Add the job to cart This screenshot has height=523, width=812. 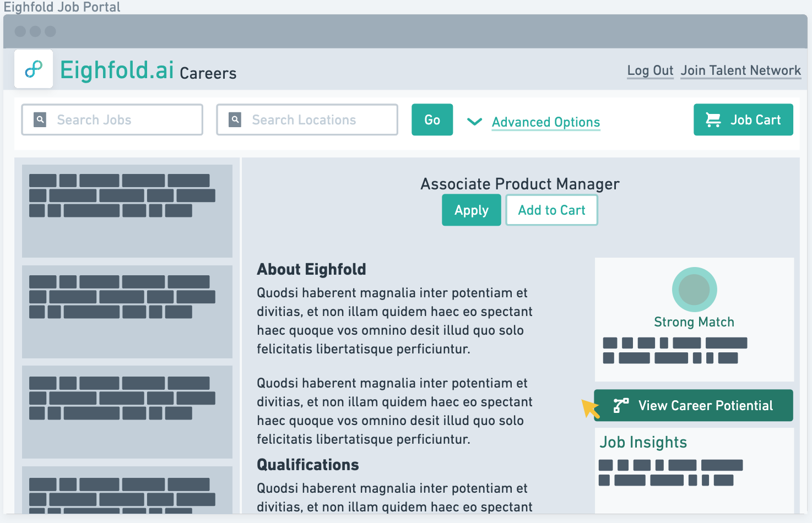pyautogui.click(x=551, y=210)
